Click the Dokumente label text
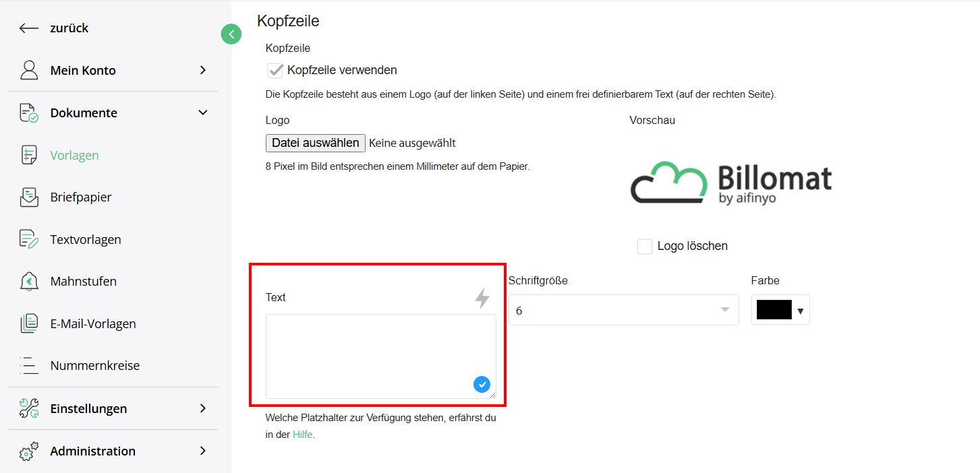Screen dimensions: 980x473 coord(84,113)
